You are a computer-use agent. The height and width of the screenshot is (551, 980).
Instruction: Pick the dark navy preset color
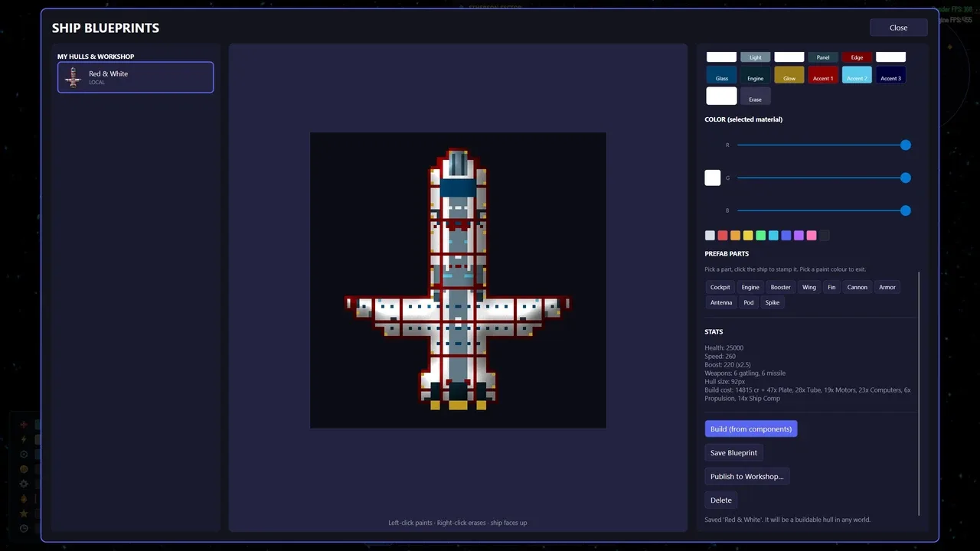[825, 236]
